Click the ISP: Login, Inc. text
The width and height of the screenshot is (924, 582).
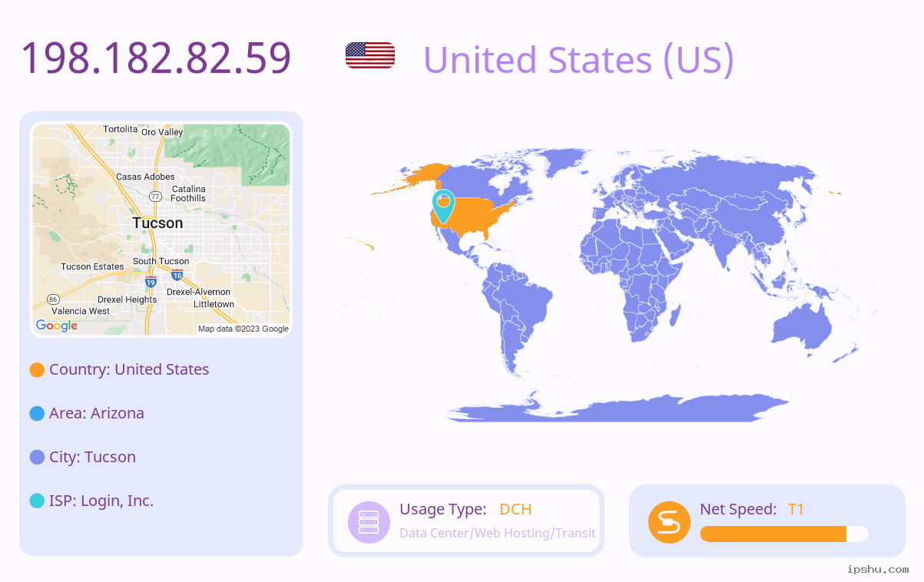(x=101, y=501)
